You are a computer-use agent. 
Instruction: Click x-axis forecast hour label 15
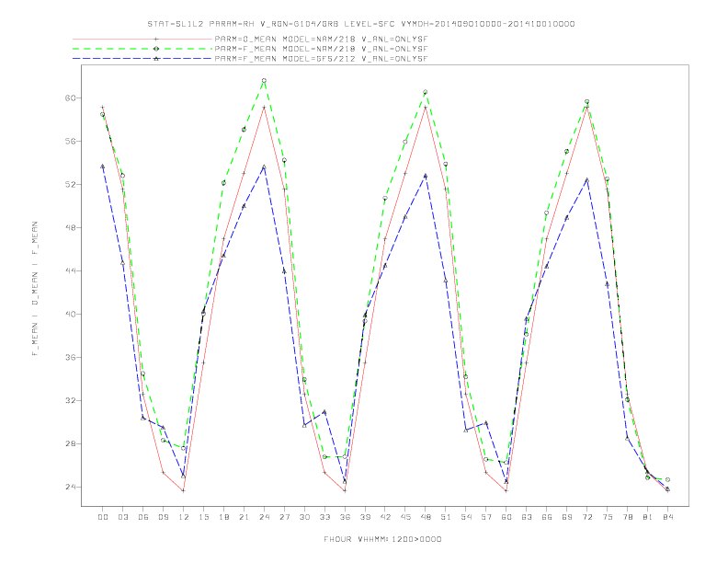(203, 517)
